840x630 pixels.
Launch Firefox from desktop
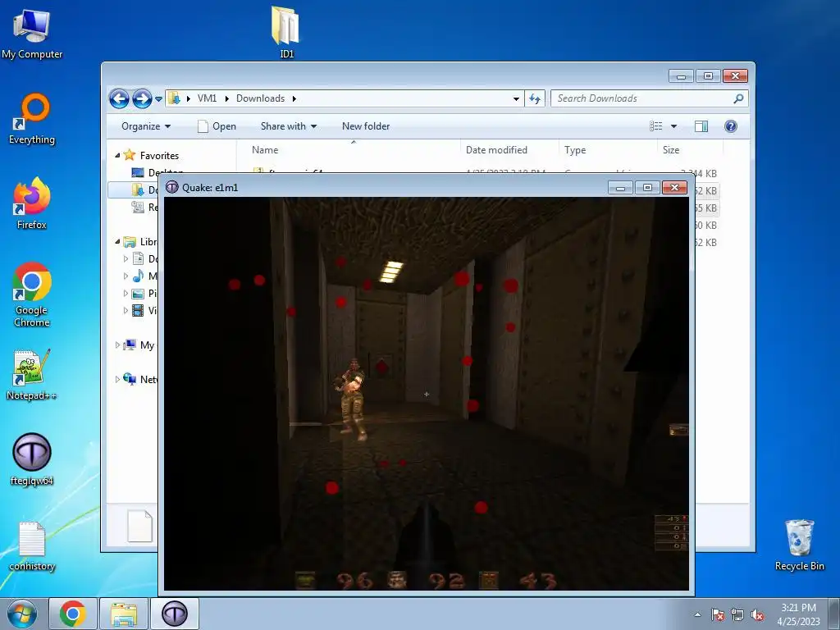click(x=32, y=203)
